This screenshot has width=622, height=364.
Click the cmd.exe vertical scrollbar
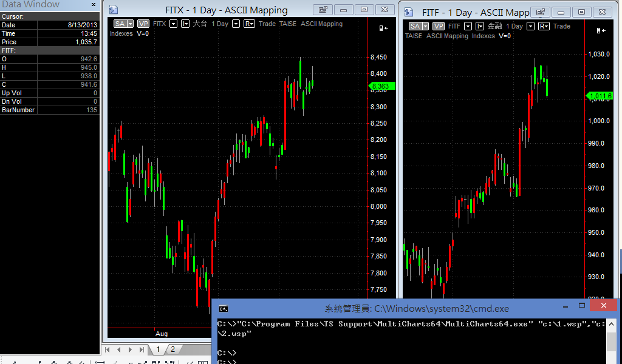(x=611, y=340)
